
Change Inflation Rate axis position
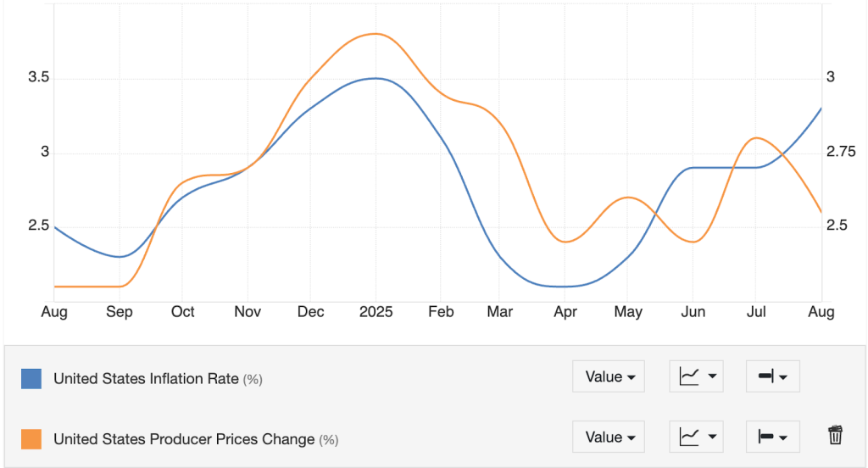772,376
